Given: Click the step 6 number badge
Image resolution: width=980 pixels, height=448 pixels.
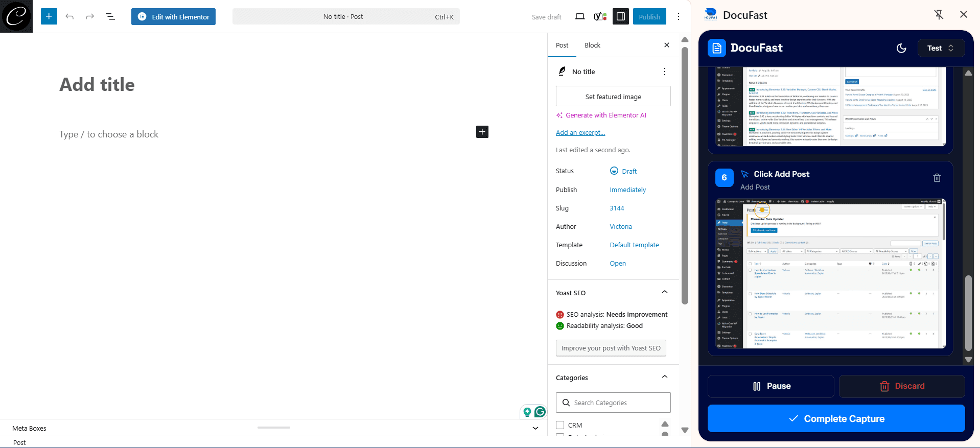Looking at the screenshot, I should [724, 178].
